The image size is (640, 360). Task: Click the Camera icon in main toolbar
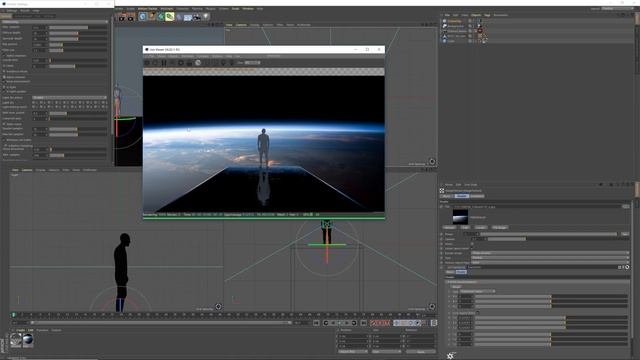197,17
